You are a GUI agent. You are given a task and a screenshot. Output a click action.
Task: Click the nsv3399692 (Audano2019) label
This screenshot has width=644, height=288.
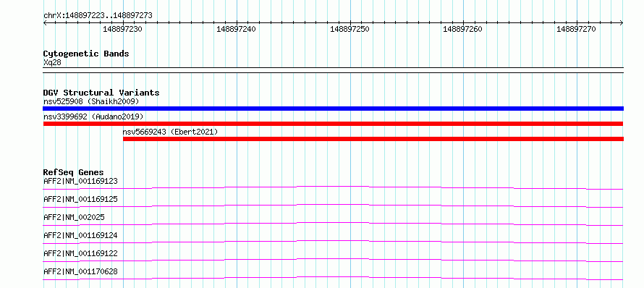click(x=93, y=117)
